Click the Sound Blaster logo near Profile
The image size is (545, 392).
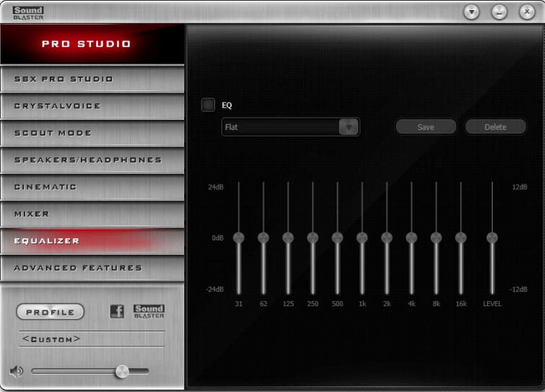pyautogui.click(x=149, y=311)
